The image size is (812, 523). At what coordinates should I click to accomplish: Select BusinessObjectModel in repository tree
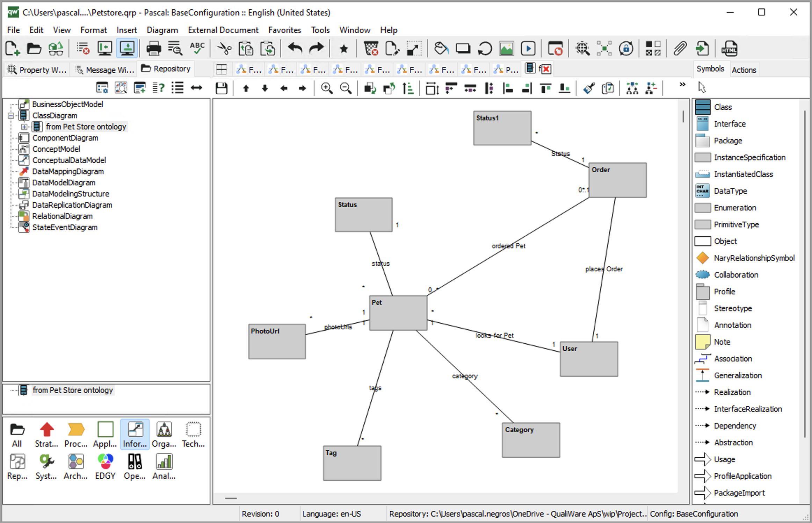(68, 104)
